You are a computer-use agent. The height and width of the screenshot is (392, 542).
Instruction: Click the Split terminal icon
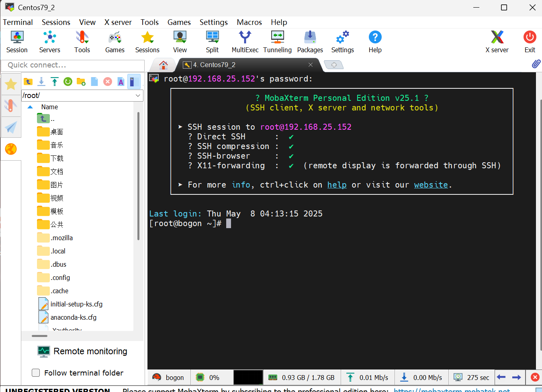coord(212,42)
